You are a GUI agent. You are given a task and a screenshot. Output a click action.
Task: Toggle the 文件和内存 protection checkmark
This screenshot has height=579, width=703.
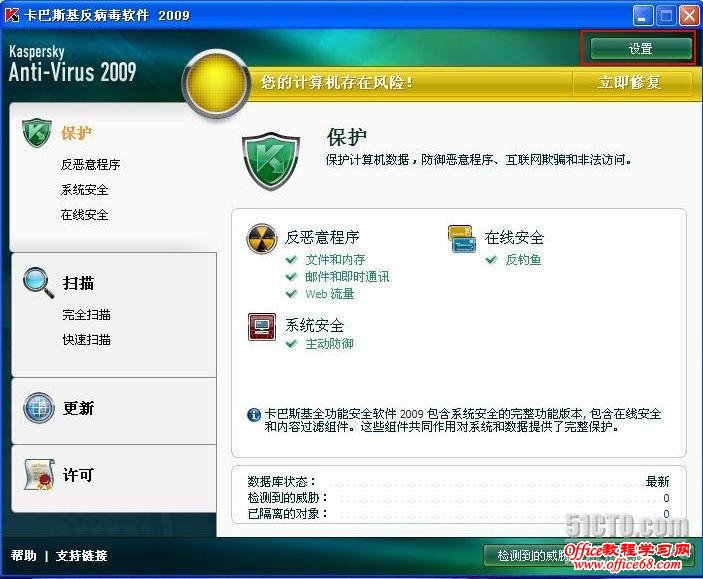point(291,260)
